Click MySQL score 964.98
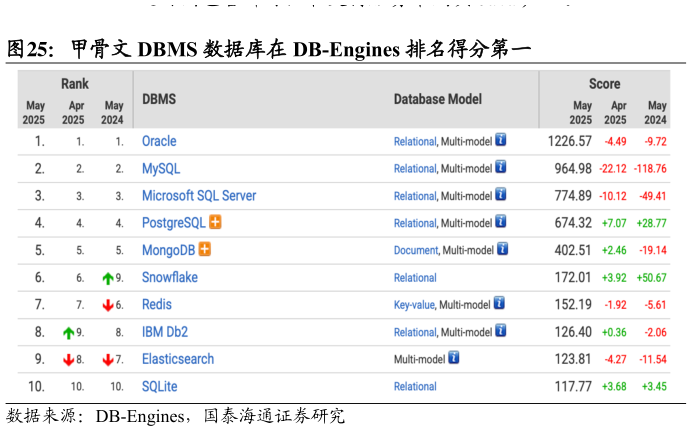The width and height of the screenshot is (692, 431). (573, 169)
